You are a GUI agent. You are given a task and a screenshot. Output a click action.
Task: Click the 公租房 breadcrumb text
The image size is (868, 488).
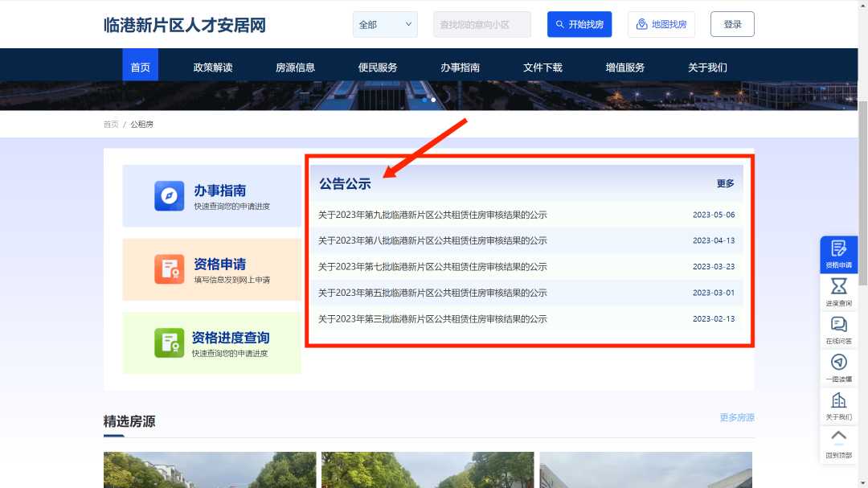[x=141, y=124]
